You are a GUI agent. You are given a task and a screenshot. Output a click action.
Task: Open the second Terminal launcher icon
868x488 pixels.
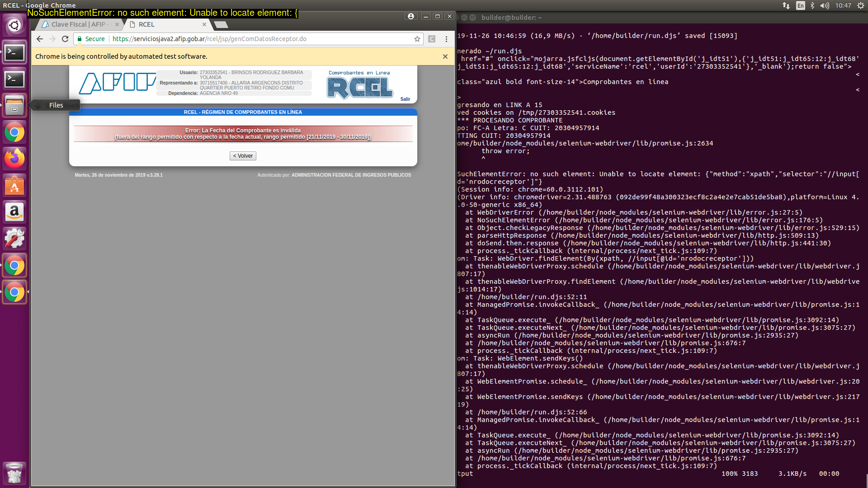[x=14, y=79]
